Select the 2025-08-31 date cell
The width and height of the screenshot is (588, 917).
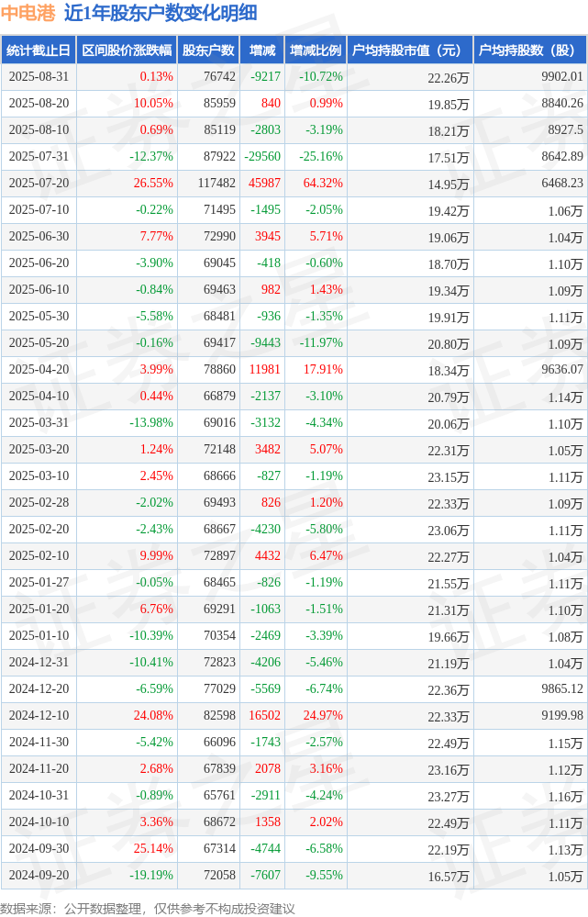tap(39, 76)
